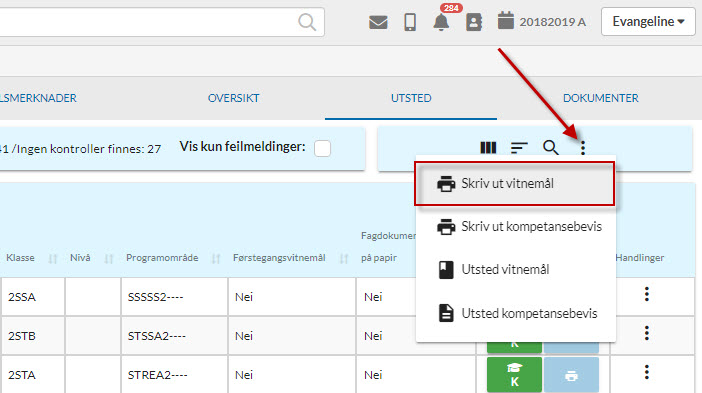
Task: Click the SSSSS2---- program cell
Action: pyautogui.click(x=174, y=296)
